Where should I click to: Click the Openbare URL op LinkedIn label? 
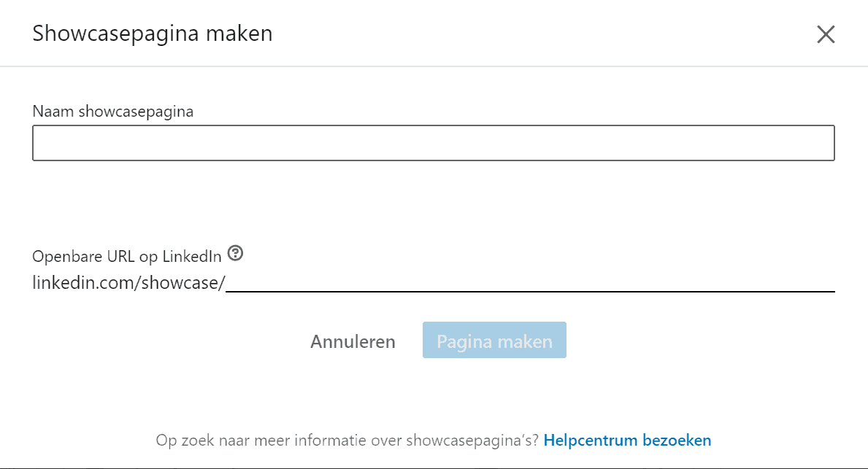point(127,257)
